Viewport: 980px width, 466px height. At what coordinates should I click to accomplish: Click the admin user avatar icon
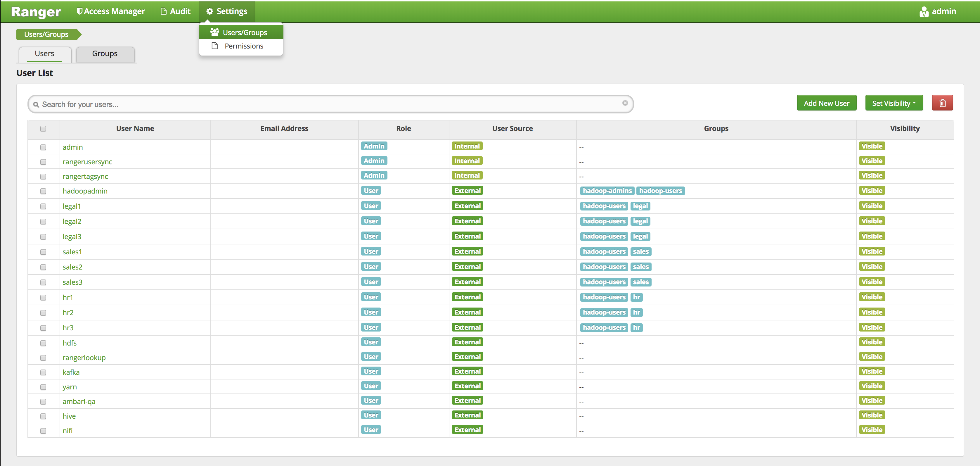tap(924, 12)
